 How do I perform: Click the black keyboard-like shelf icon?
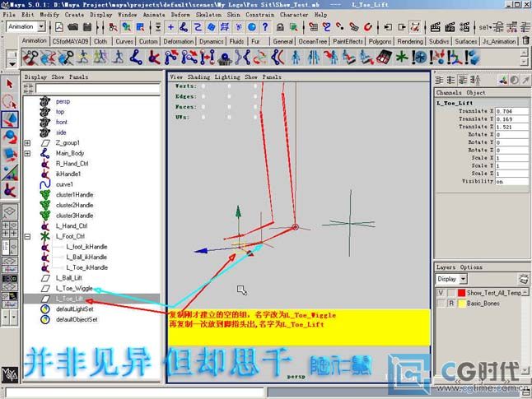pyautogui.click(x=384, y=57)
